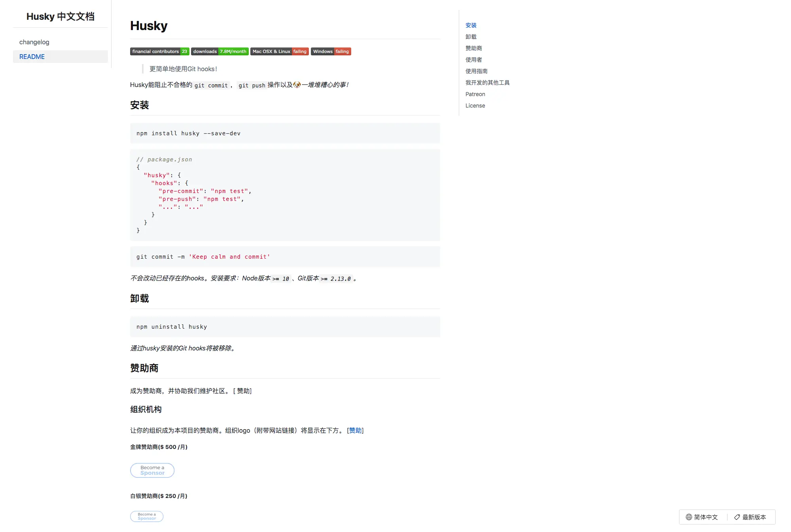The width and height of the screenshot is (791, 532).
Task: Click the downloads 7.8M/month badge
Action: 220,51
